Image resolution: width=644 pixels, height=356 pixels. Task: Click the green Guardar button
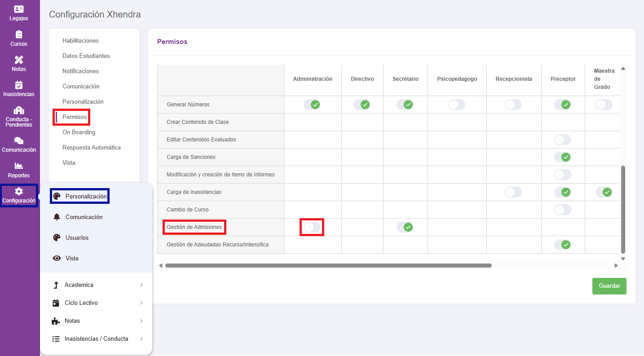609,286
